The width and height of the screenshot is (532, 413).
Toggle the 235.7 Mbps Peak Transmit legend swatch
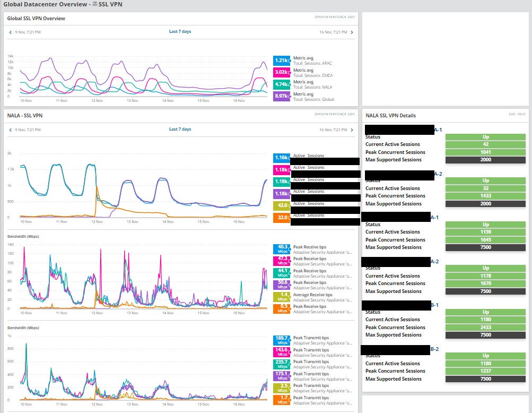pos(282,364)
